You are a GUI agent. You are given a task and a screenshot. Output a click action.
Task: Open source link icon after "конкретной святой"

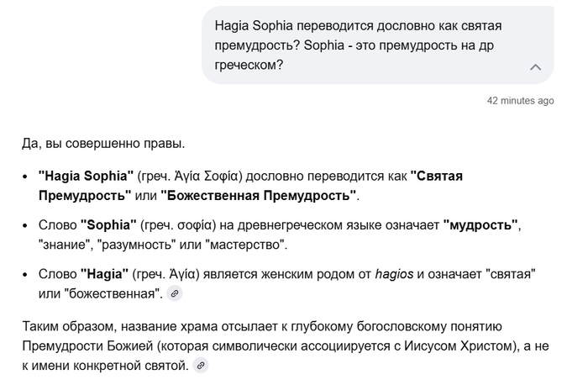[x=201, y=366]
